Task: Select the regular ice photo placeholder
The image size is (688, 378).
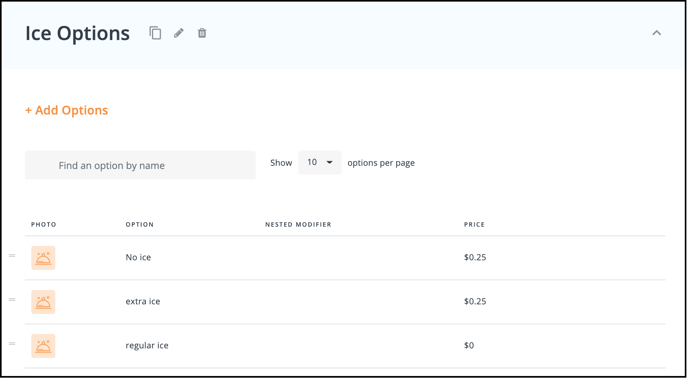Action: point(43,346)
